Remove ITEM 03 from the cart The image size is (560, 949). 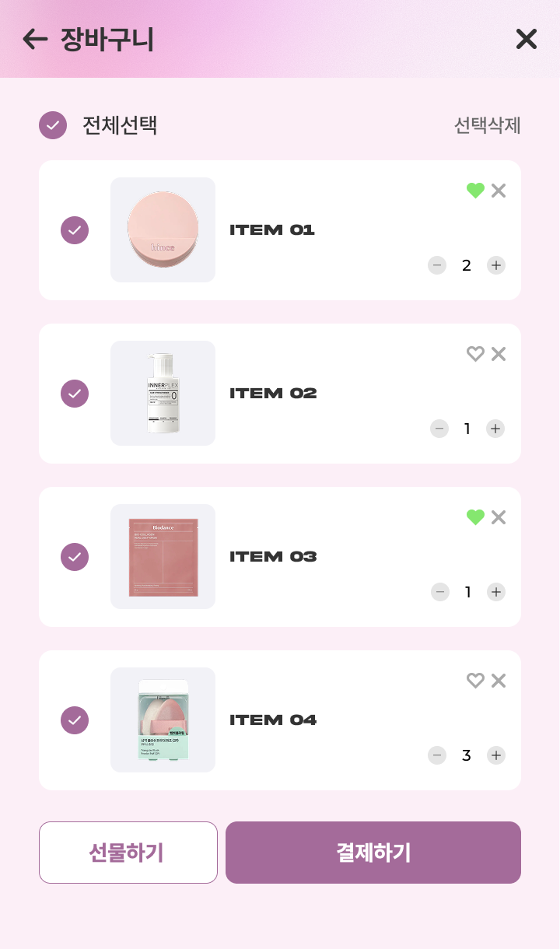499,517
